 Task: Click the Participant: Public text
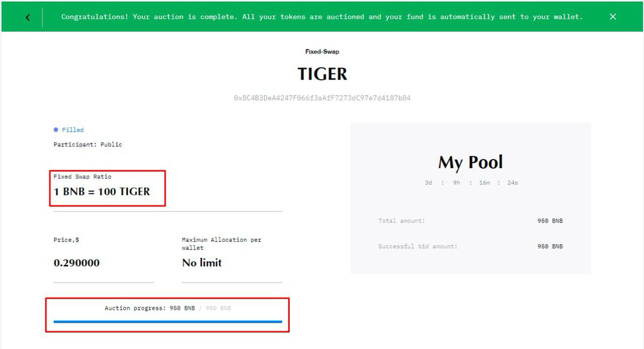pos(88,144)
